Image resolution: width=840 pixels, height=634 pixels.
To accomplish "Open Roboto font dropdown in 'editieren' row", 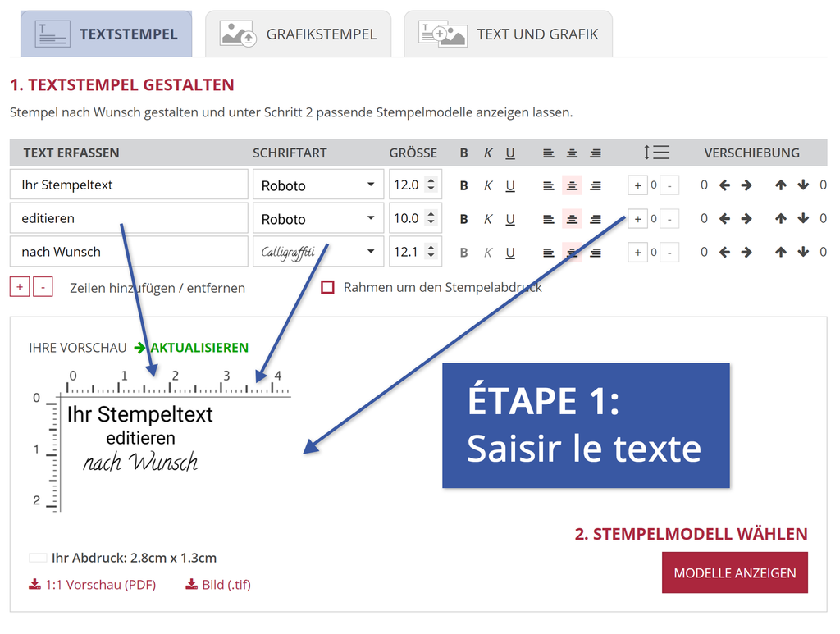I will coord(318,219).
